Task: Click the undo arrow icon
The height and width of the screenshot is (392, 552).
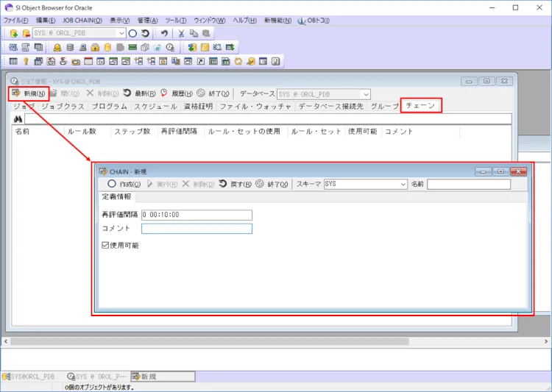Action: click(x=164, y=33)
